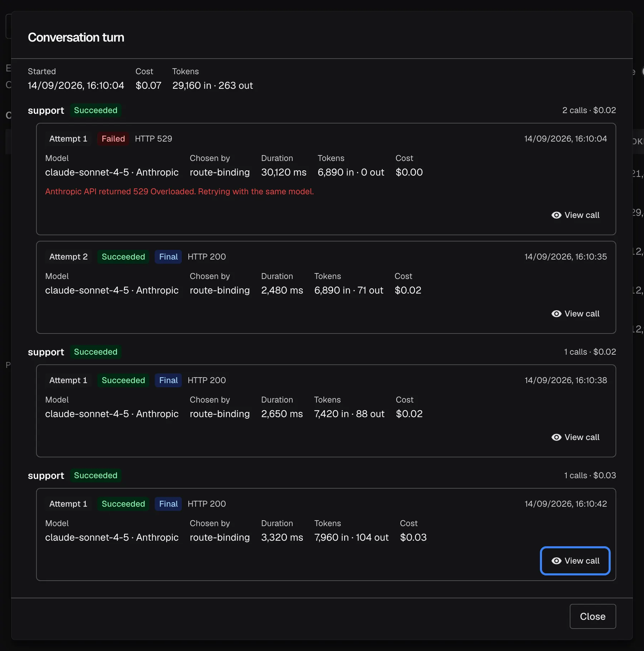Open View call for the 16:10:38 attempt
644x651 pixels.
575,437
